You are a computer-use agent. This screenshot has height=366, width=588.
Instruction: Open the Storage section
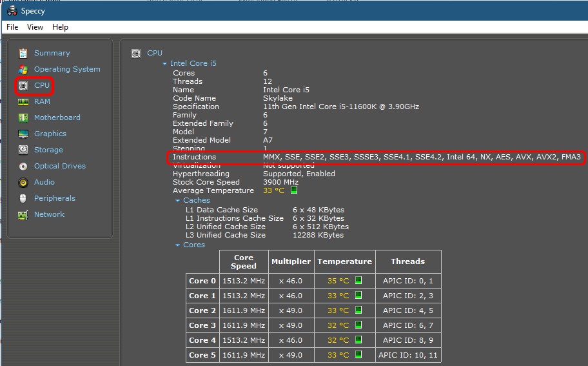[48, 150]
